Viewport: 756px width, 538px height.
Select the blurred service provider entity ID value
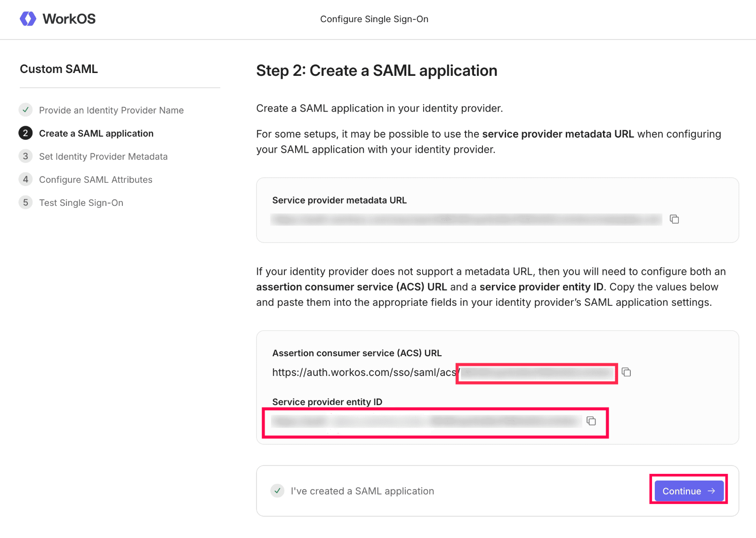[427, 421]
